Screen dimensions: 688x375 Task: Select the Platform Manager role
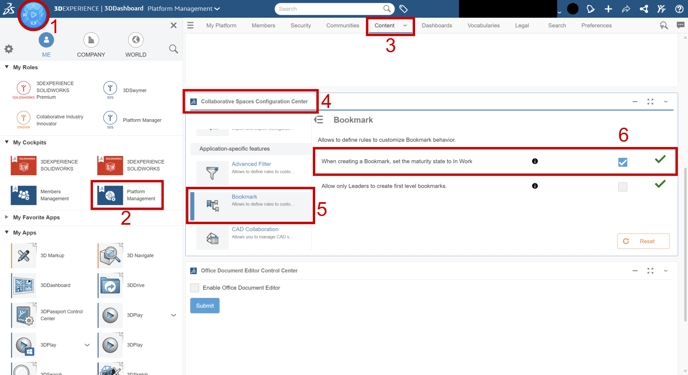coord(132,120)
